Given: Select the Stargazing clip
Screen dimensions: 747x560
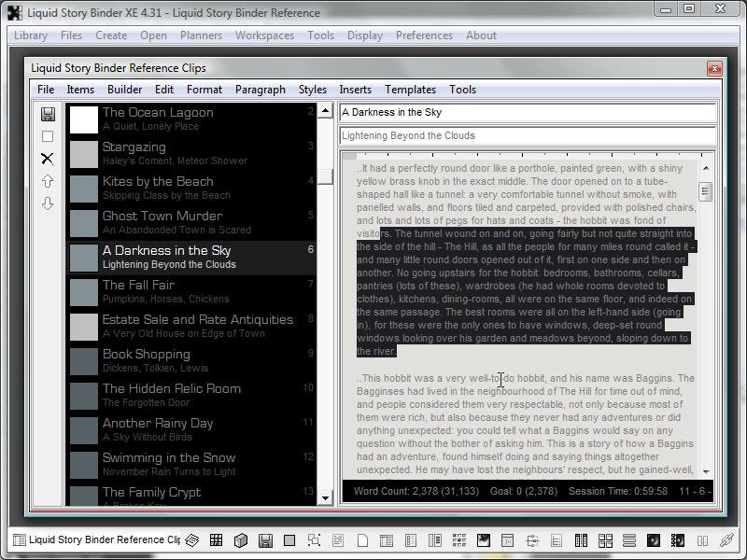Looking at the screenshot, I should [x=134, y=147].
